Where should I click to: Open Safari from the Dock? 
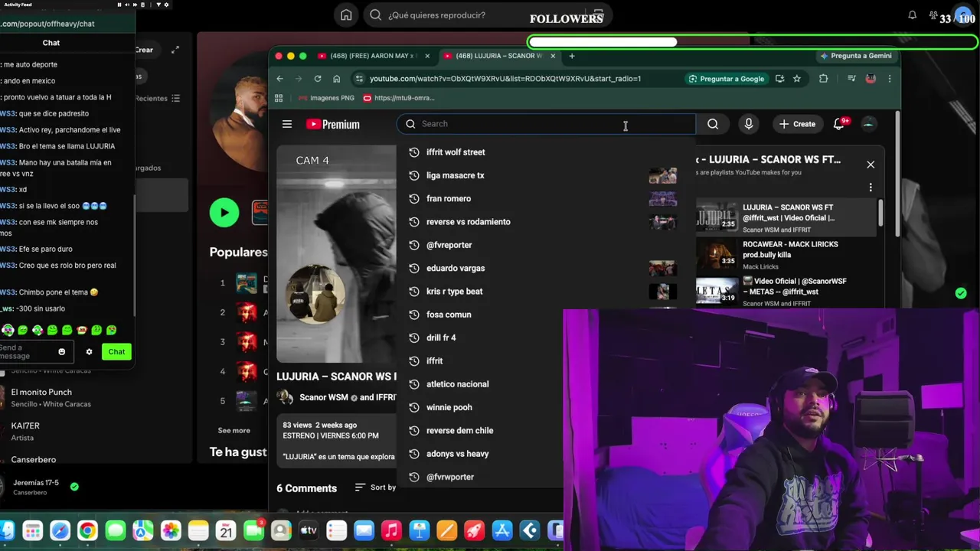(x=60, y=531)
